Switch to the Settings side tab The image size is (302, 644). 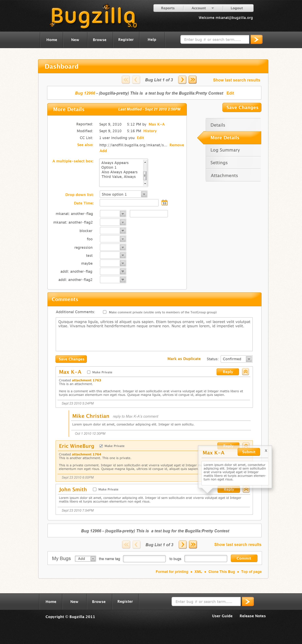coord(233,163)
